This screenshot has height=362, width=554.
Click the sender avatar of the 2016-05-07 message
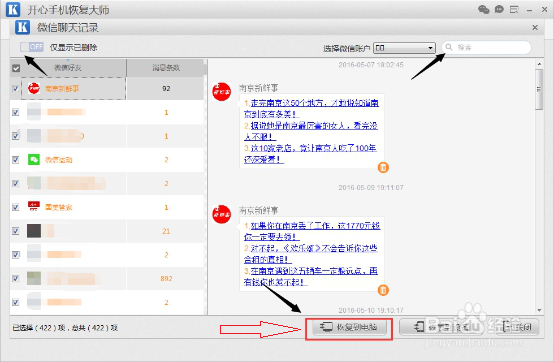point(222,92)
